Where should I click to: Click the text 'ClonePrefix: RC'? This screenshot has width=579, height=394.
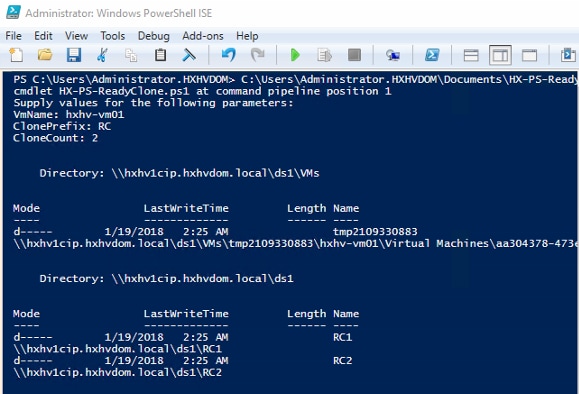62,126
